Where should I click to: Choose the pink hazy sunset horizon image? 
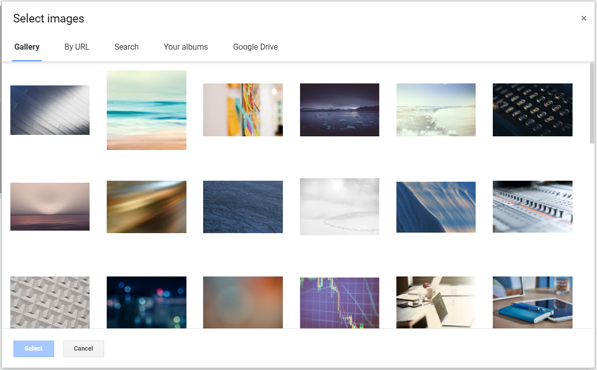point(50,207)
